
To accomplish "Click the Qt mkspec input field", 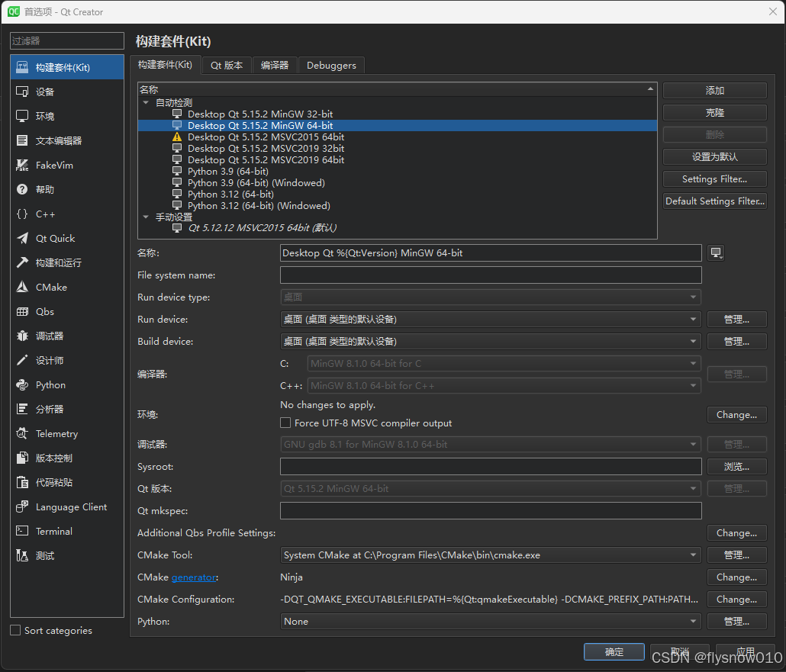I will coord(491,510).
